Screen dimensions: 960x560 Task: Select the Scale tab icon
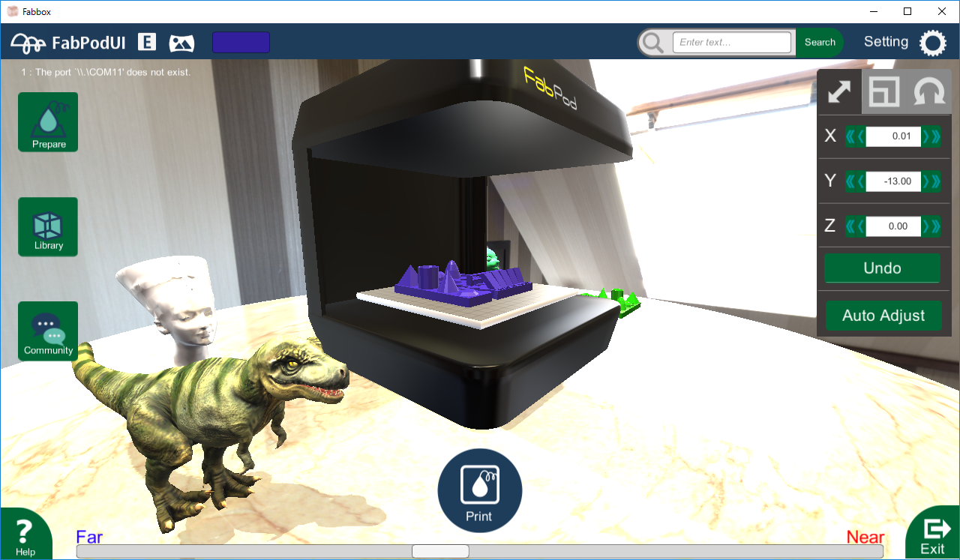pyautogui.click(x=883, y=93)
